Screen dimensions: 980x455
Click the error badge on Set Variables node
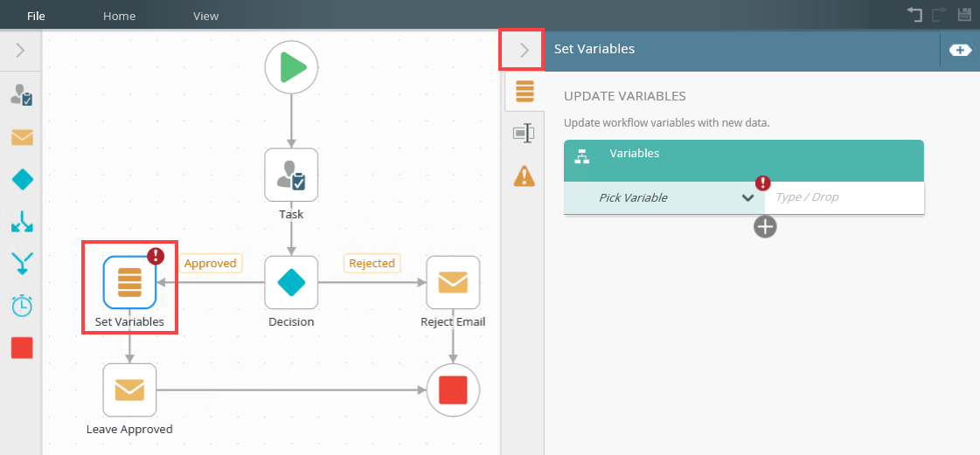click(x=155, y=255)
